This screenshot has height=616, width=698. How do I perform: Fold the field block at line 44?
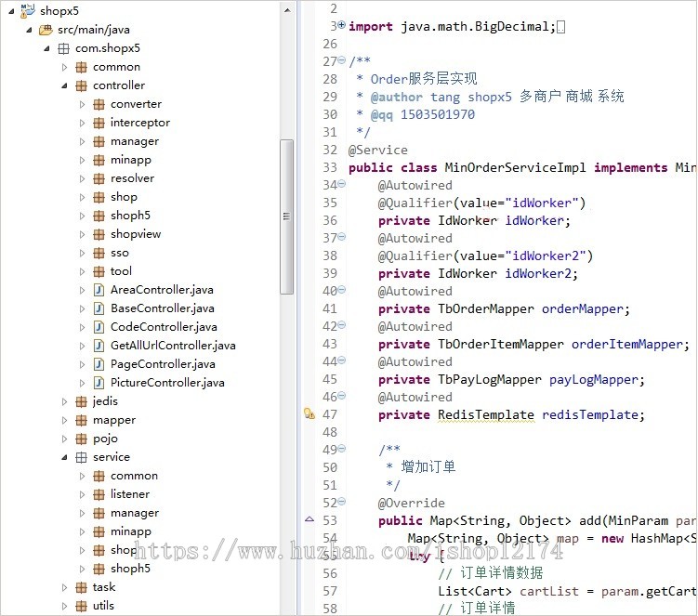click(x=341, y=360)
